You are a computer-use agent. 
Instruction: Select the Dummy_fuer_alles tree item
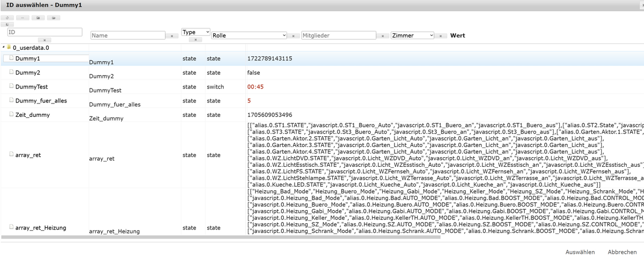41,100
